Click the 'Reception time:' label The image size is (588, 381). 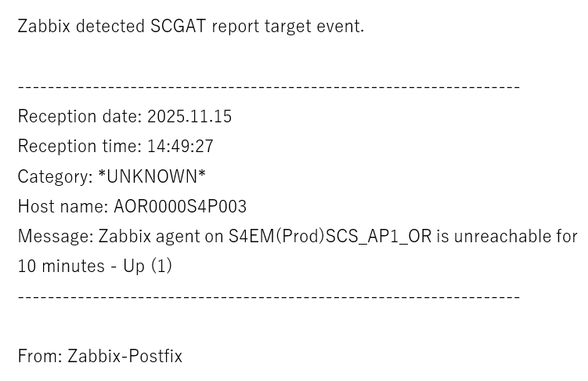80,147
